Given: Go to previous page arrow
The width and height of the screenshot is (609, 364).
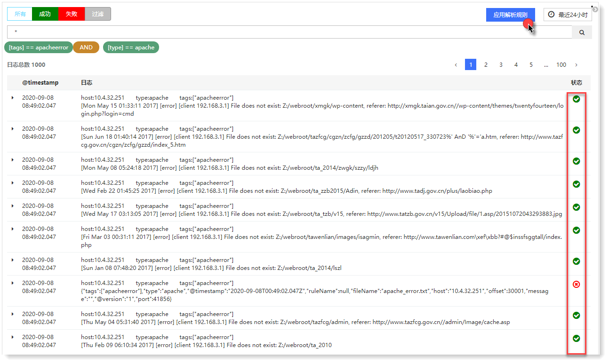Looking at the screenshot, I should 456,65.
